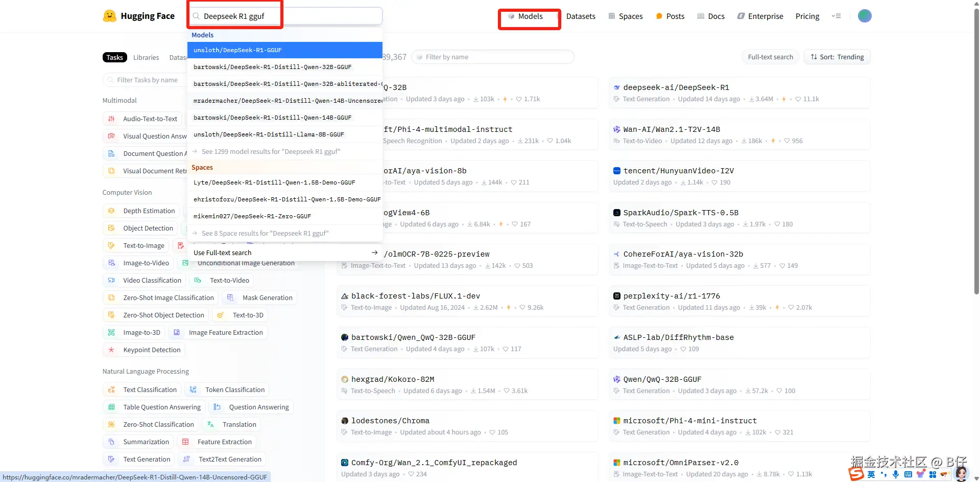The height and width of the screenshot is (482, 980).
Task: Click the Audio-Text-to-Text task icon
Action: (x=111, y=119)
